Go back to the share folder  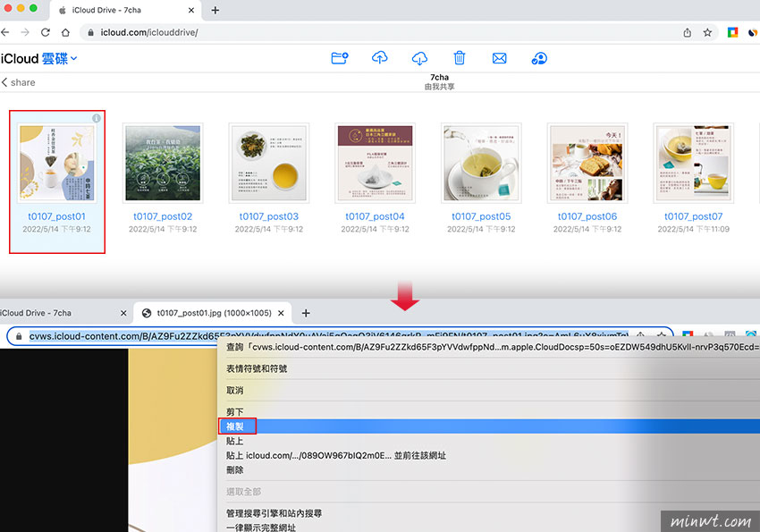tap(19, 82)
